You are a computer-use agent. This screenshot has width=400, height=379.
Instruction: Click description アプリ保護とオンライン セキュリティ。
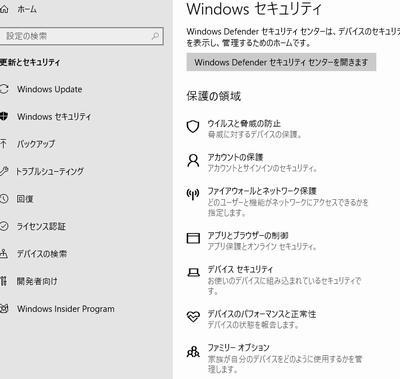tap(262, 246)
